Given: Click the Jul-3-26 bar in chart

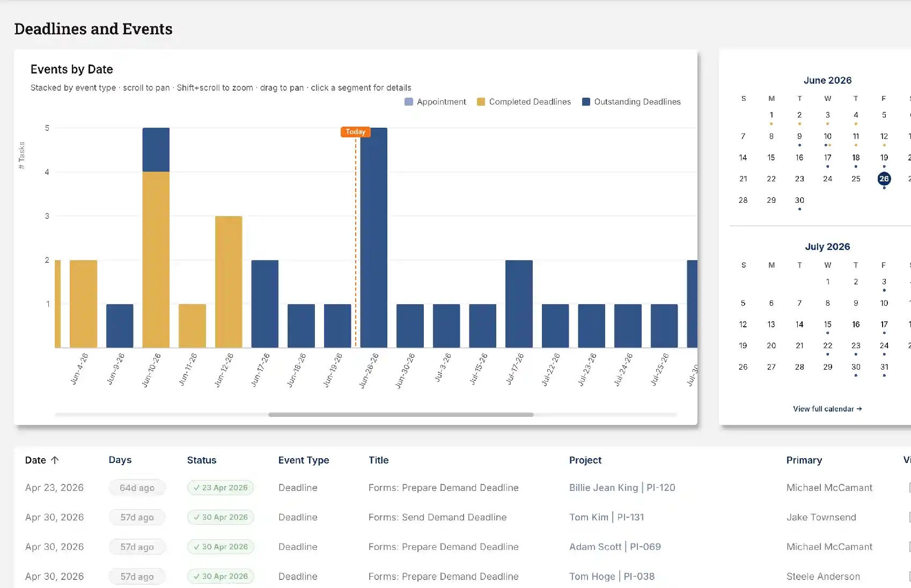Looking at the screenshot, I should point(446,326).
